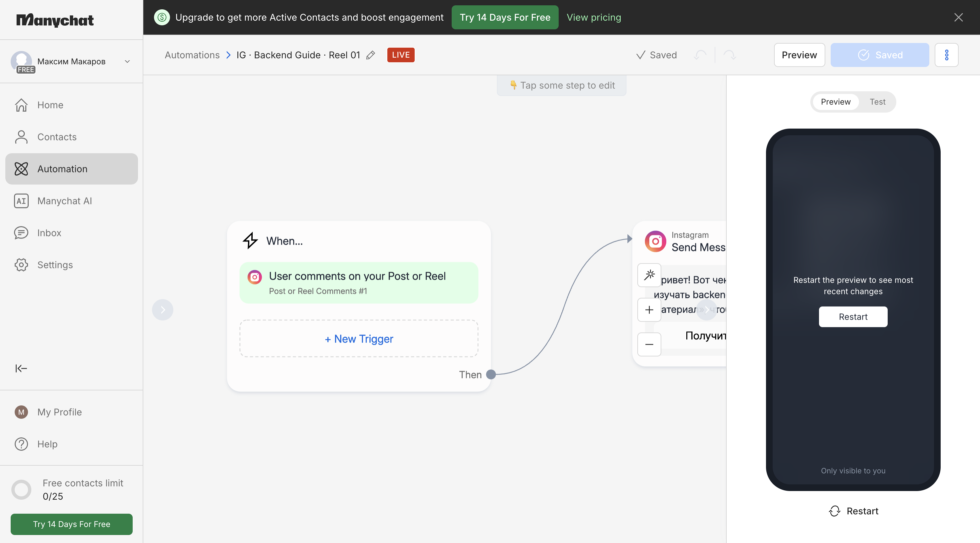The width and height of the screenshot is (980, 543).
Task: Click the Preview button in the header
Action: click(799, 55)
